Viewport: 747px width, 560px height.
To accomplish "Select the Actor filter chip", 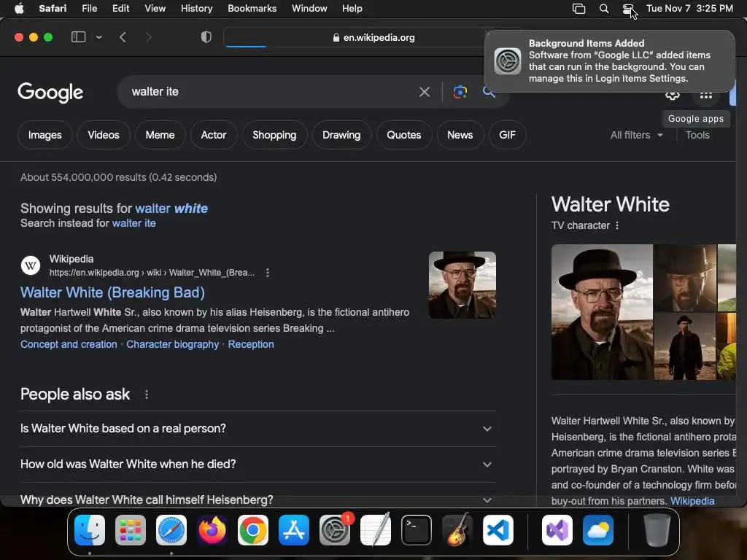I will (x=214, y=135).
